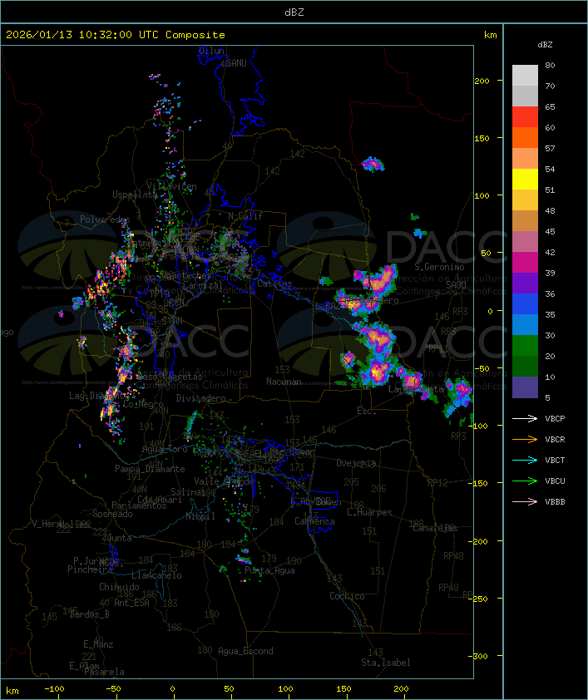Click the UTC Composite timestamp text
Screen dimensions: 588x700
(116, 34)
